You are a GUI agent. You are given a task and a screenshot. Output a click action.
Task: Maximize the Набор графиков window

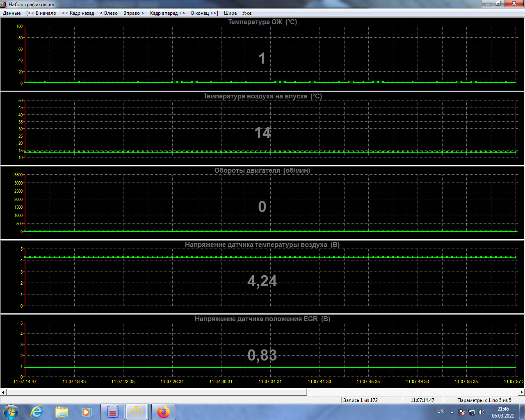498,3
